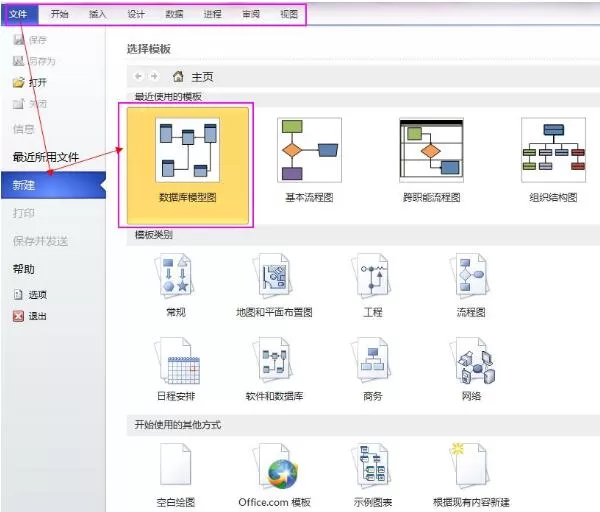Click the 打开 label text
Viewport: 600px width, 512px height.
coord(38,83)
